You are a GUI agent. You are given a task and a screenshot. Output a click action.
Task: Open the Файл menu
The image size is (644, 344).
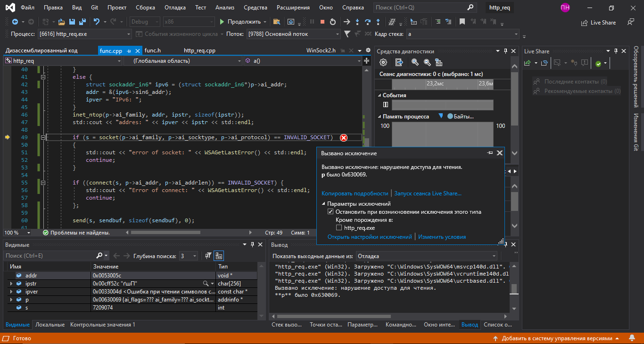coord(27,8)
